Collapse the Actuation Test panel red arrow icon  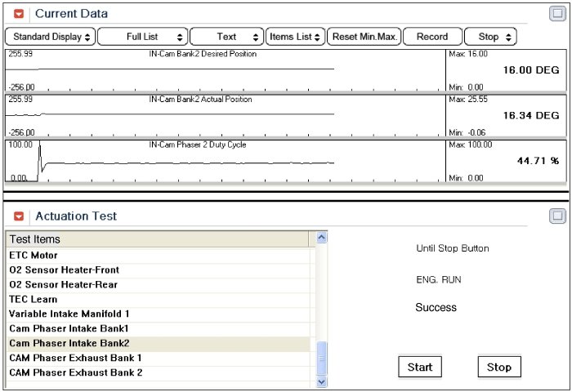click(x=19, y=216)
